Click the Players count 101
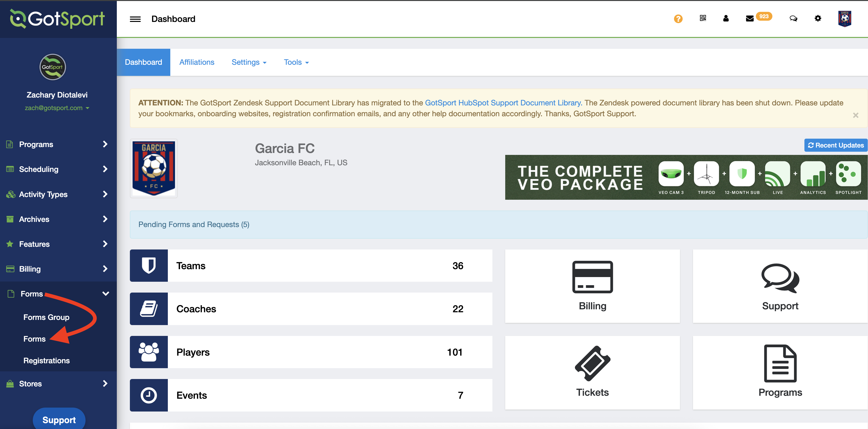Viewport: 868px width, 429px height. [454, 352]
